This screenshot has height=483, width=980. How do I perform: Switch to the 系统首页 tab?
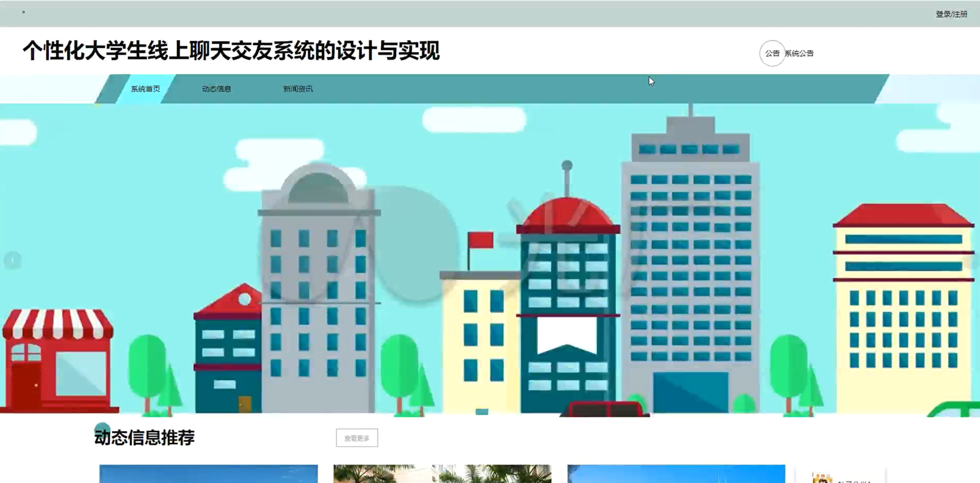(x=145, y=89)
